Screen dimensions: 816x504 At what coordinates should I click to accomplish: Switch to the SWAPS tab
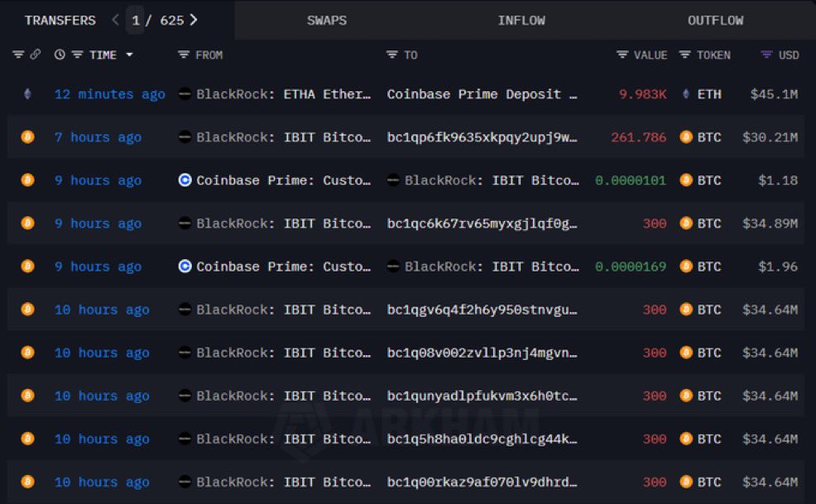(326, 21)
